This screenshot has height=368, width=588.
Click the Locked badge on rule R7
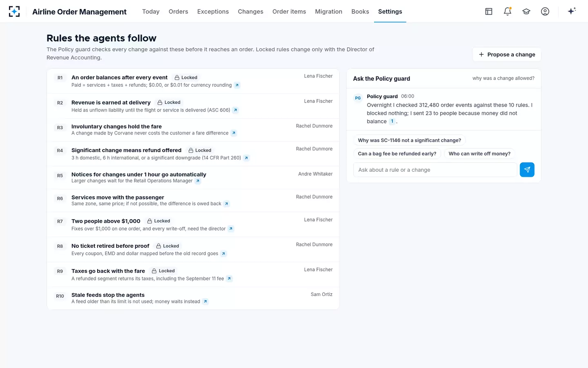(x=158, y=221)
